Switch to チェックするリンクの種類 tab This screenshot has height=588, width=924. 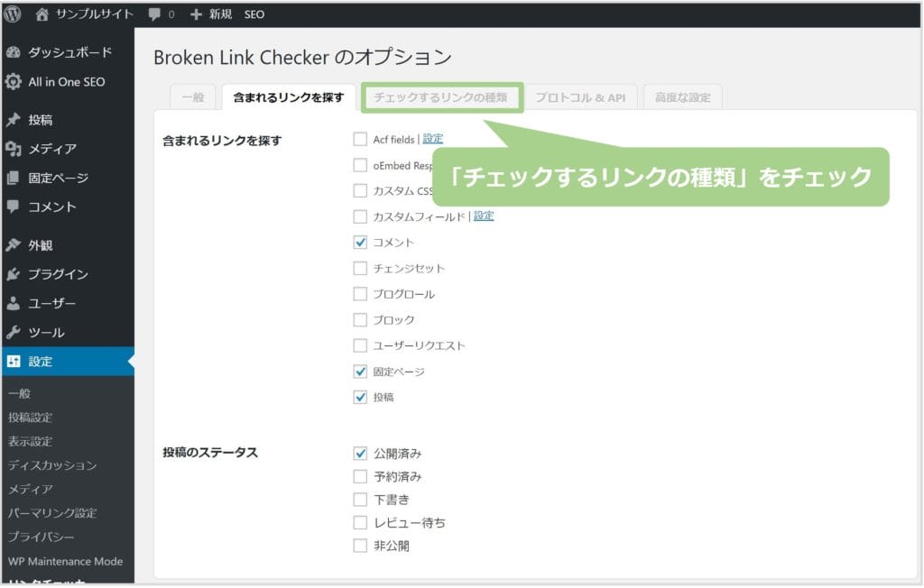440,97
